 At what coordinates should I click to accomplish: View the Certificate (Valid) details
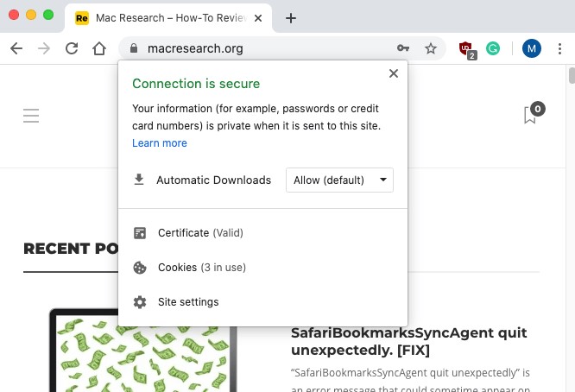tap(199, 233)
